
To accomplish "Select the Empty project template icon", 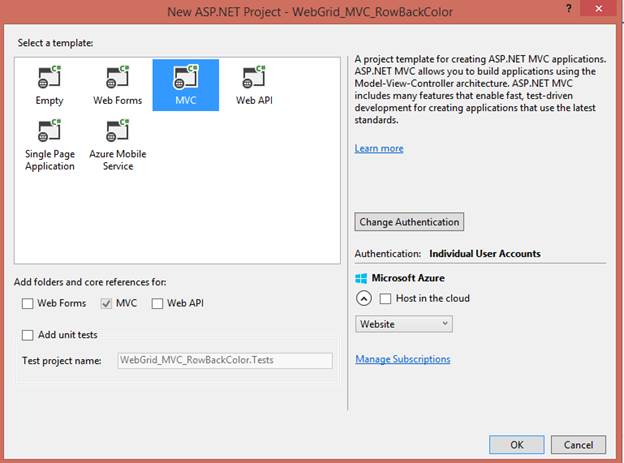I will (49, 78).
